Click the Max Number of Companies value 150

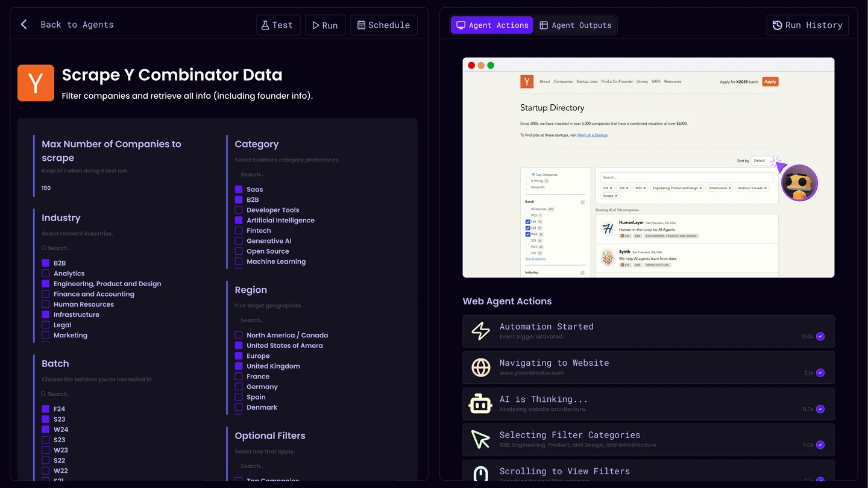pos(46,188)
